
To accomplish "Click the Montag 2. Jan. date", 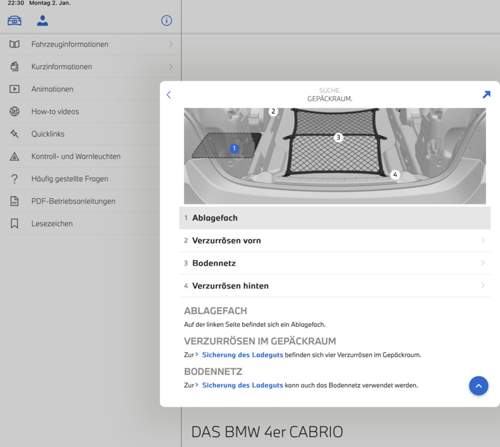I will click(50, 3).
